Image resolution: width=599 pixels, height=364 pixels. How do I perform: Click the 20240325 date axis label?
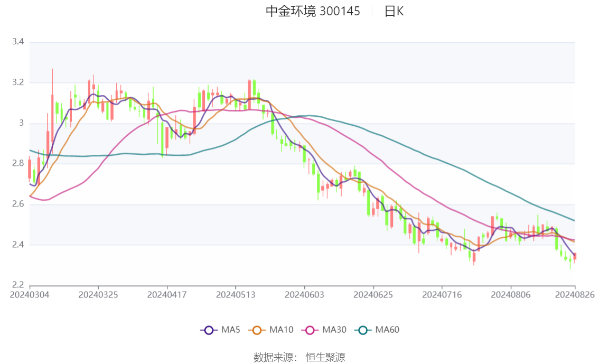click(98, 295)
